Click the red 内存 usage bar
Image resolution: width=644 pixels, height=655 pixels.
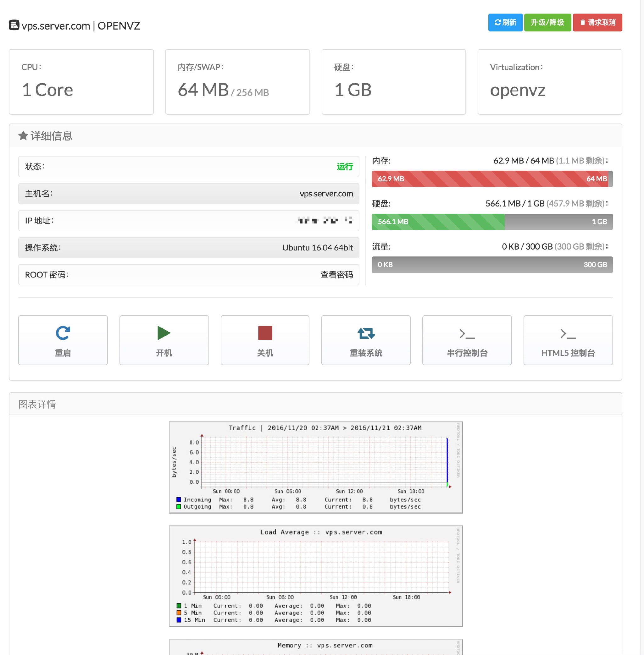point(492,179)
